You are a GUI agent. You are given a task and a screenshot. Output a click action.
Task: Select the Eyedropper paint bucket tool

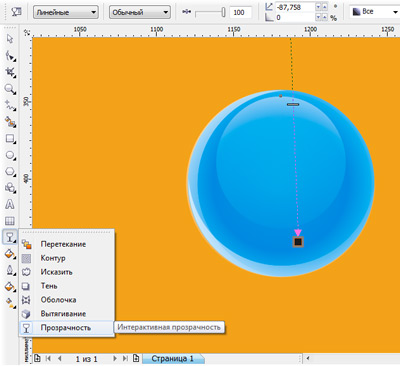point(10,254)
